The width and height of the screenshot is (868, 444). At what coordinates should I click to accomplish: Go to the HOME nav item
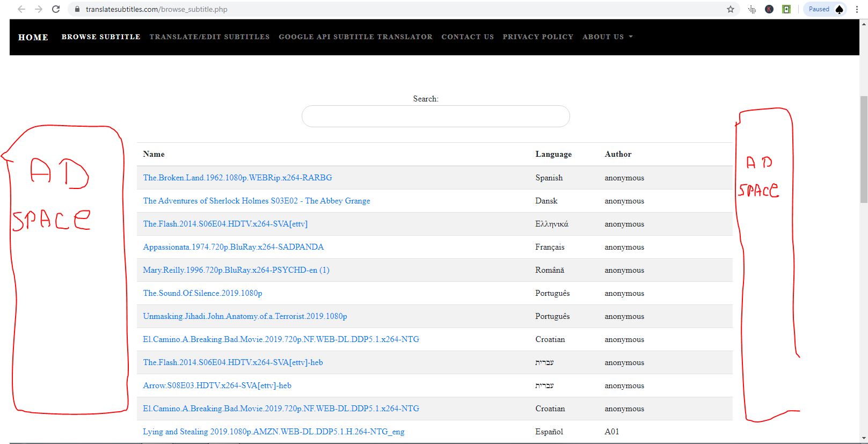33,37
